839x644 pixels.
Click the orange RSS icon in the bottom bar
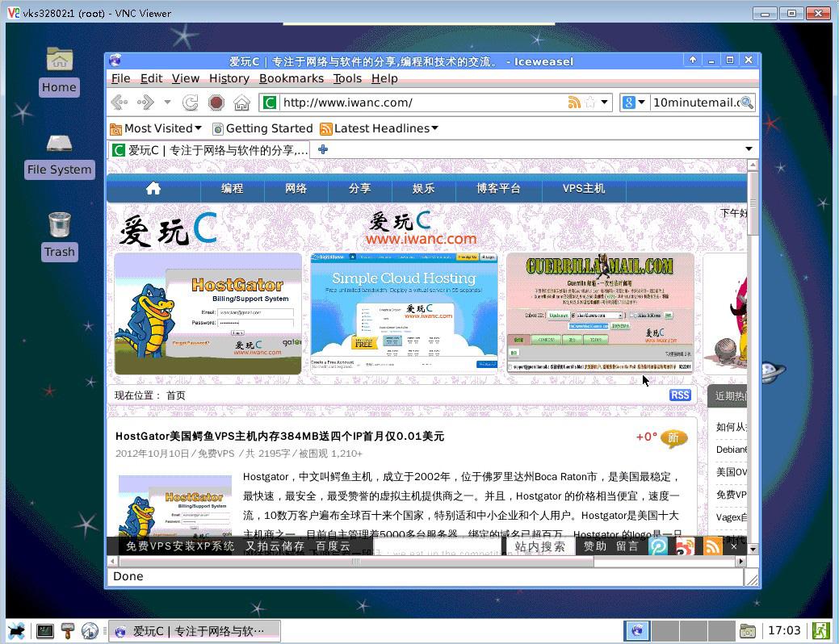tap(712, 546)
